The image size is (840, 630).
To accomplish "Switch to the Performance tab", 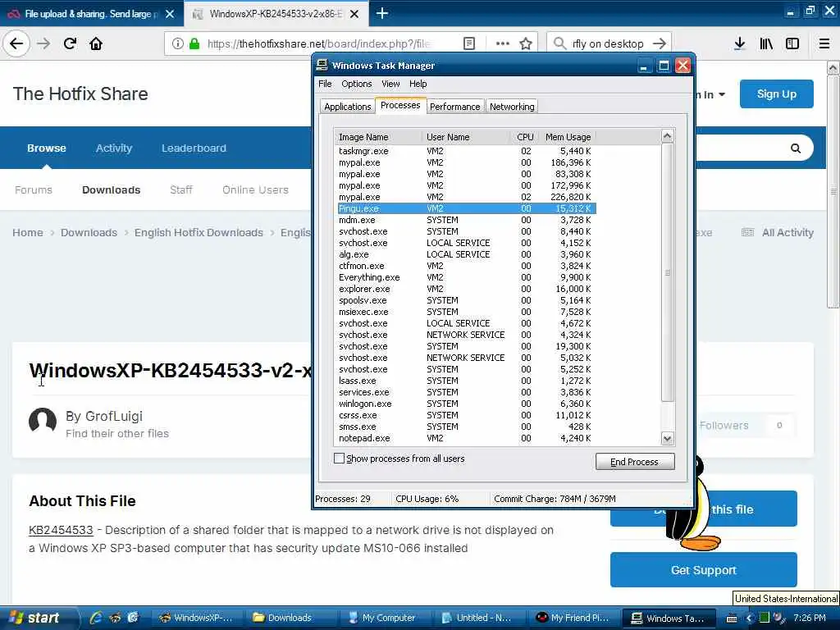I will click(x=454, y=107).
